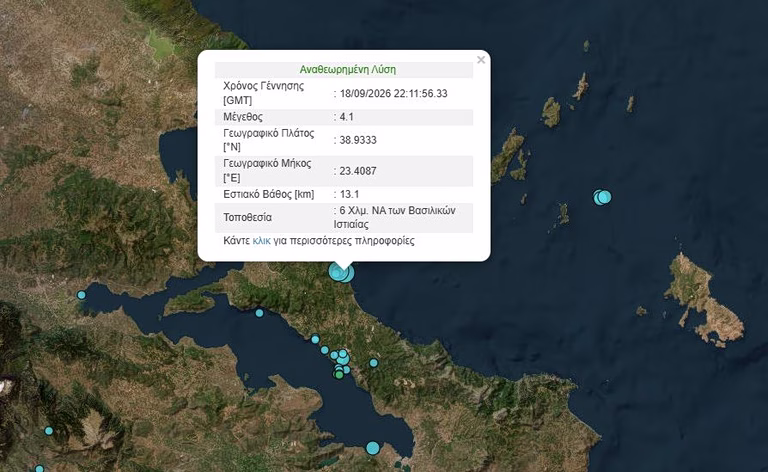
Task: Click the longitude value 23.4087
Action: [x=358, y=171]
